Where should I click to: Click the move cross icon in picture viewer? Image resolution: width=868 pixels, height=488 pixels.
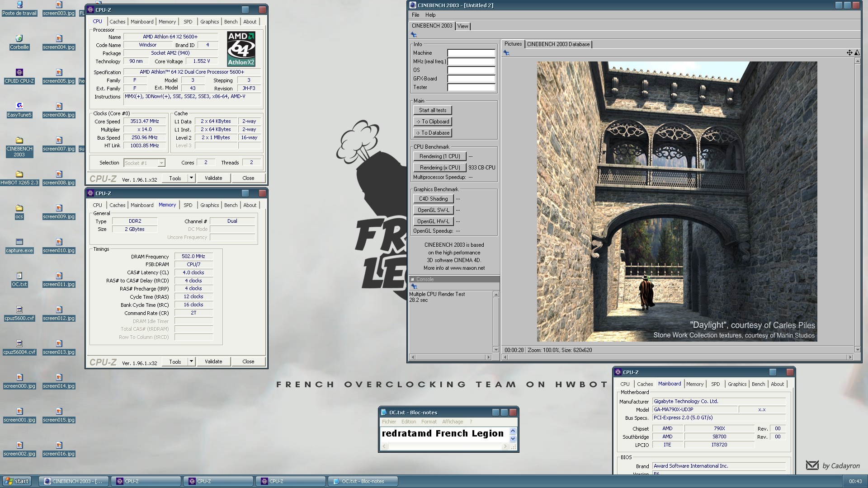pyautogui.click(x=849, y=53)
